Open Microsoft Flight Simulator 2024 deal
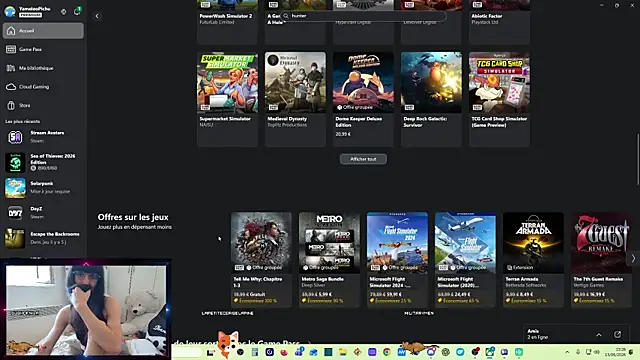 coord(397,260)
